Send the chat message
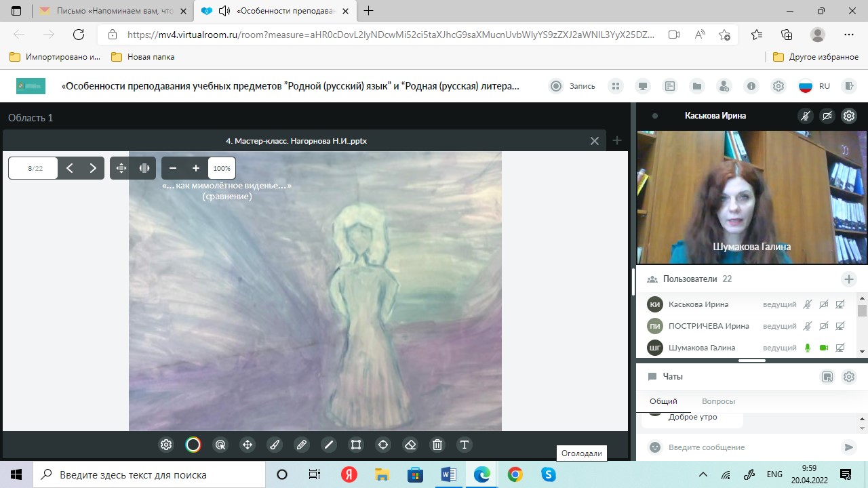This screenshot has width=868, height=488. click(848, 447)
